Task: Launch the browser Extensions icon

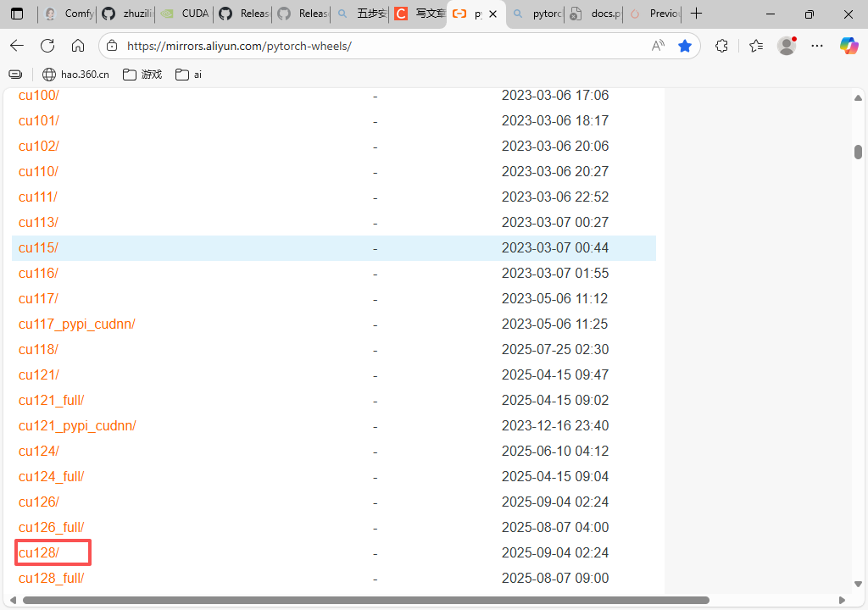Action: tap(721, 46)
